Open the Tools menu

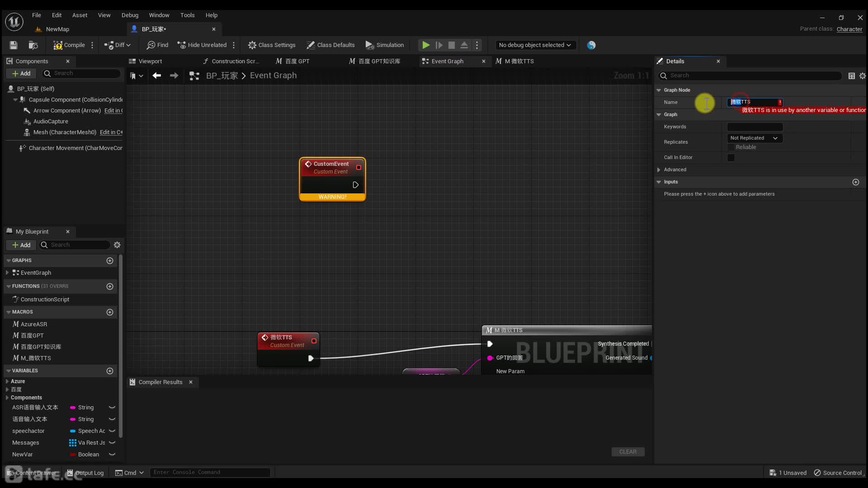pos(187,15)
